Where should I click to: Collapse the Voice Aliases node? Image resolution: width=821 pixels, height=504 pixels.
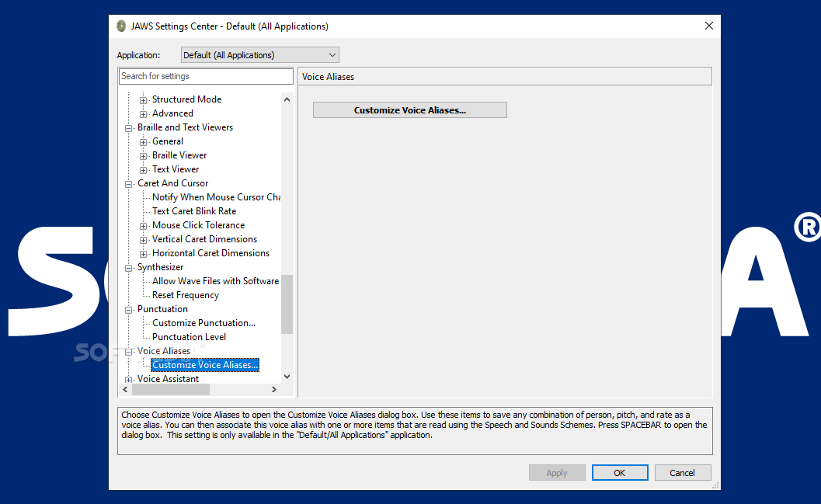click(128, 352)
